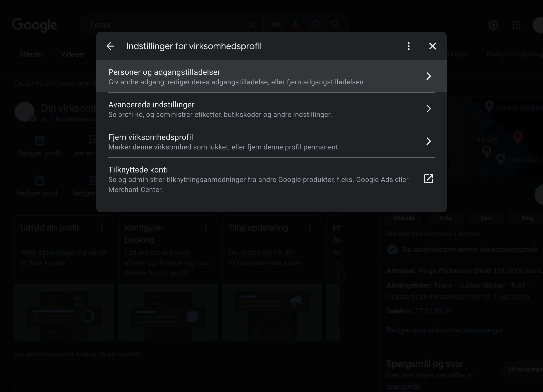The height and width of the screenshot is (392, 543).
Task: Open Google settings gear icon
Action: click(x=493, y=25)
